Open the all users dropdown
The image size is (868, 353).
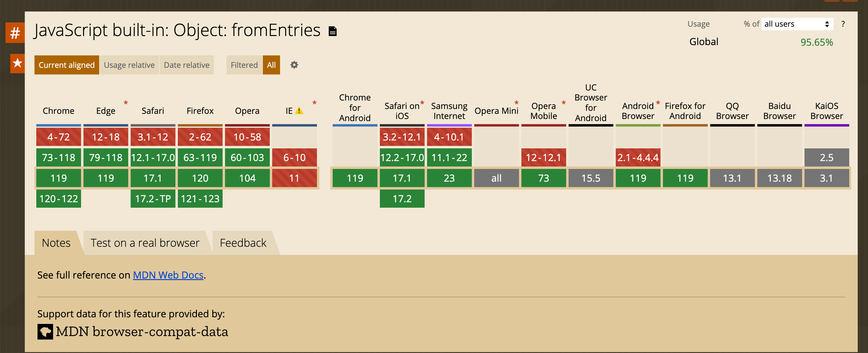(x=797, y=24)
